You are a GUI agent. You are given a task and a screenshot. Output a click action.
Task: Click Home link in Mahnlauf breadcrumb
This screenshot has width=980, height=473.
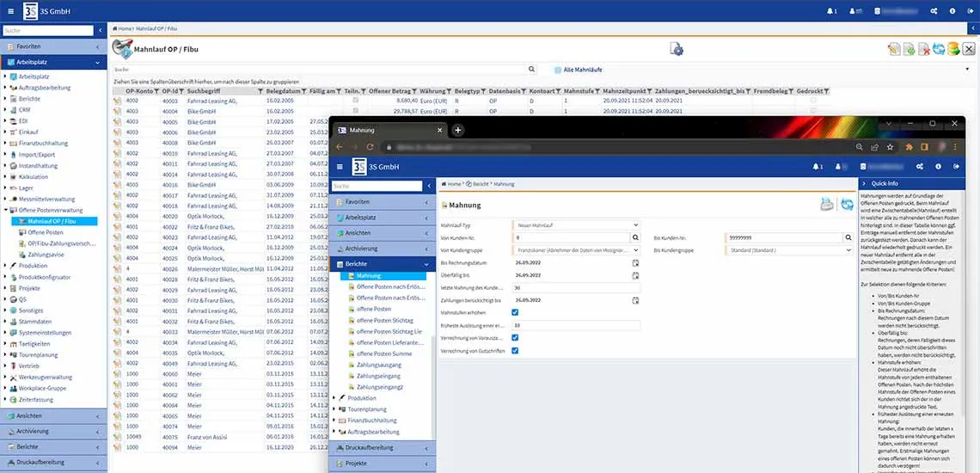pos(124,28)
